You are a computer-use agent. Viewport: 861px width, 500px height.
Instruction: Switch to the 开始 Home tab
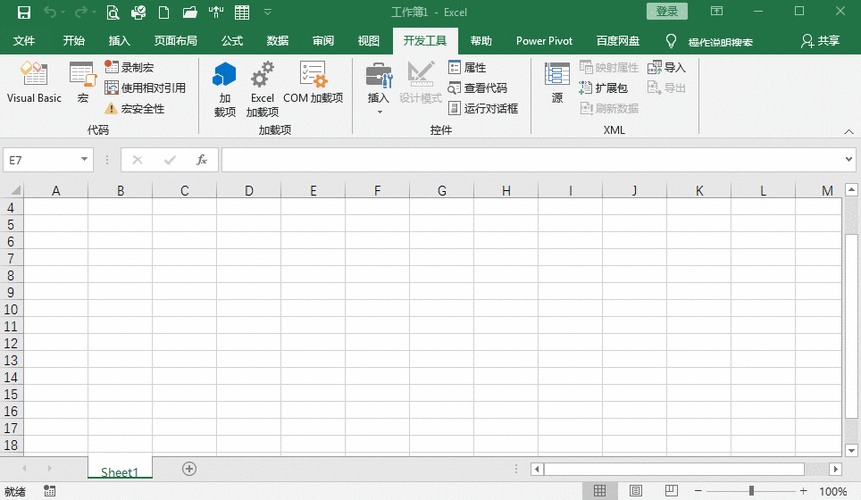74,41
